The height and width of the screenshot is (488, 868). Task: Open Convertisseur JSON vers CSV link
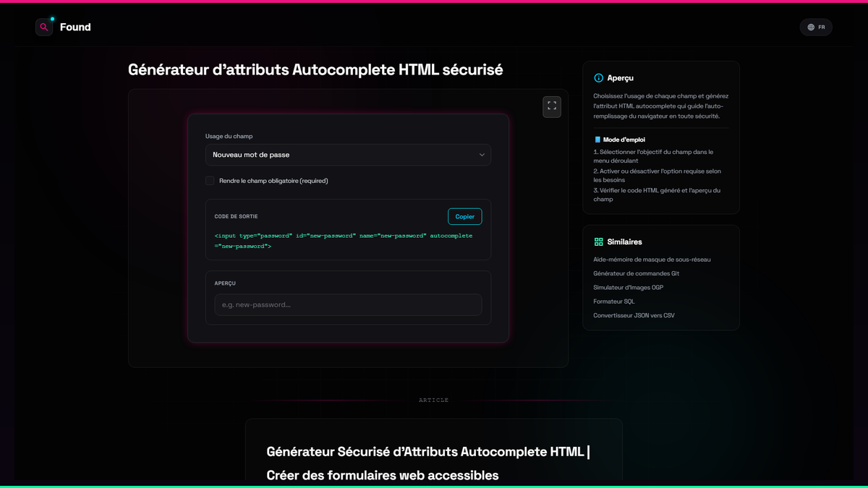[x=634, y=315]
